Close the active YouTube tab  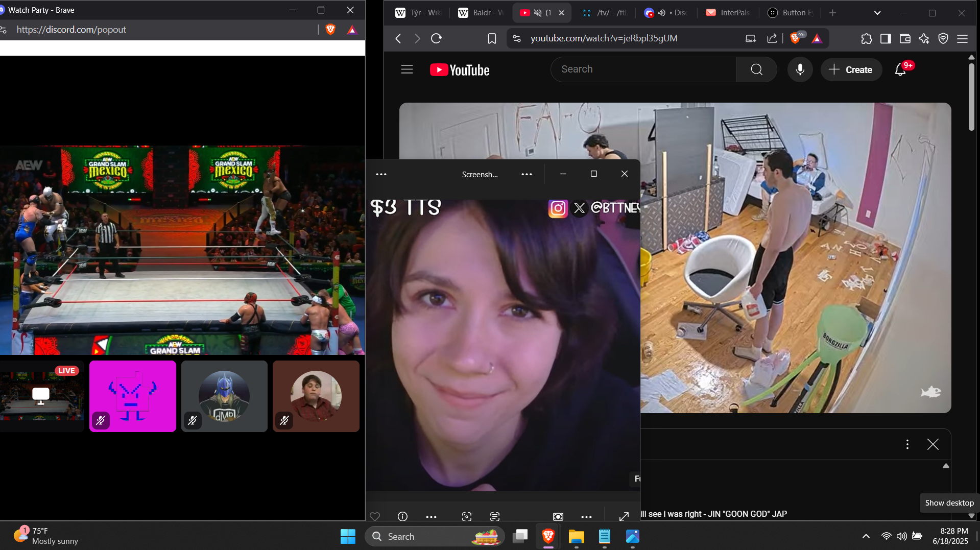point(561,13)
